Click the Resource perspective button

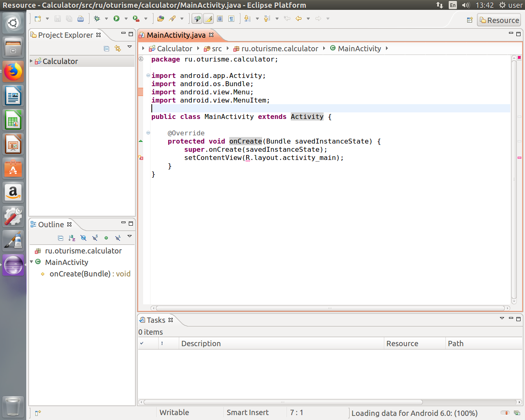(499, 20)
